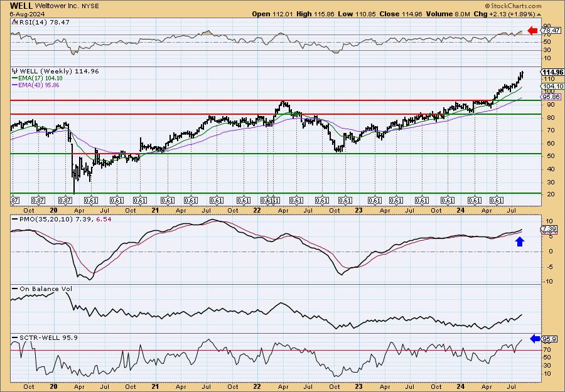Image resolution: width=565 pixels, height=392 pixels.
Task: Click the purple EMA(43) line swatch
Action: coord(15,85)
